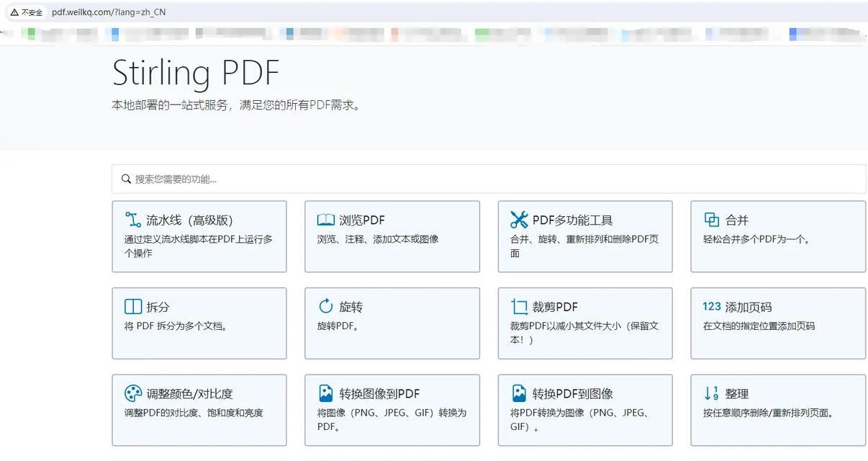This screenshot has height=461, width=868.
Task: Open the 整理 tool title
Action: 737,394
